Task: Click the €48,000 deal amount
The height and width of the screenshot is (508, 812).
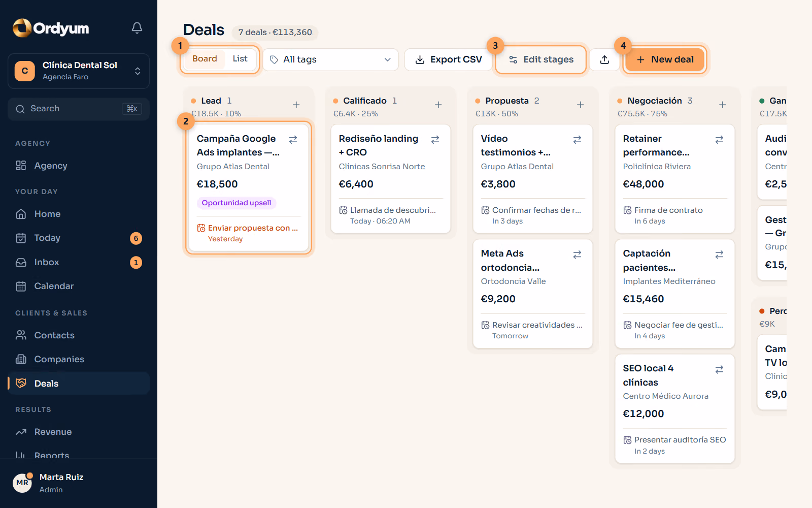Action: [643, 184]
